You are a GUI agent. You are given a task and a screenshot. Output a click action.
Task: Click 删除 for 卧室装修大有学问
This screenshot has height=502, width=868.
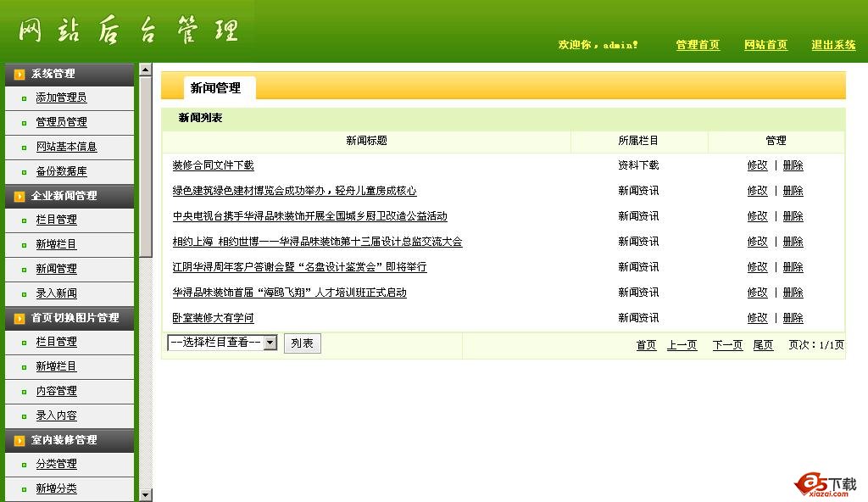pyautogui.click(x=793, y=318)
